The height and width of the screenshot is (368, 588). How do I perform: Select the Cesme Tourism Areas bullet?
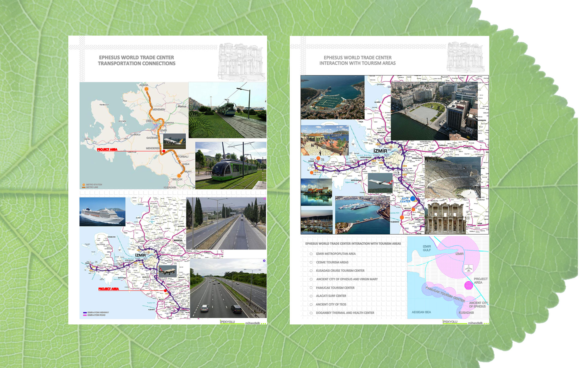point(311,262)
